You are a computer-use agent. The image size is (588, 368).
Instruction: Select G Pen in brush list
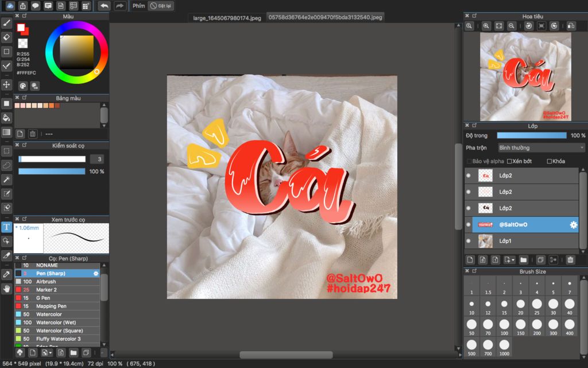click(57, 298)
